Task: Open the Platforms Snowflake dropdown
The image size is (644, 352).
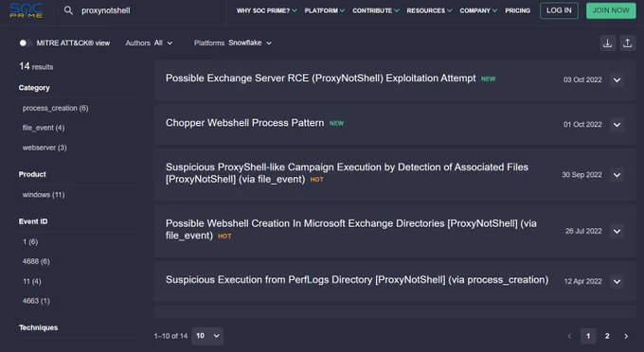Action: [x=233, y=43]
